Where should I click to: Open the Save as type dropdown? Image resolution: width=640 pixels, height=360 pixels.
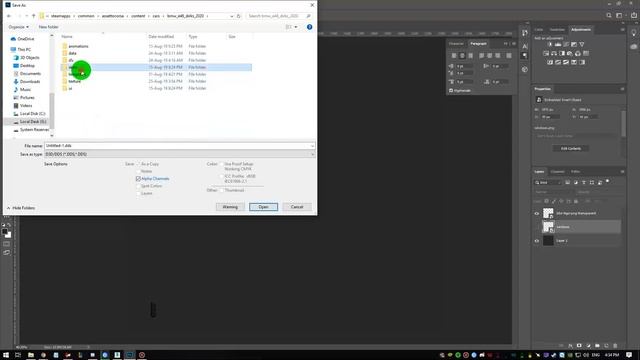(x=180, y=154)
